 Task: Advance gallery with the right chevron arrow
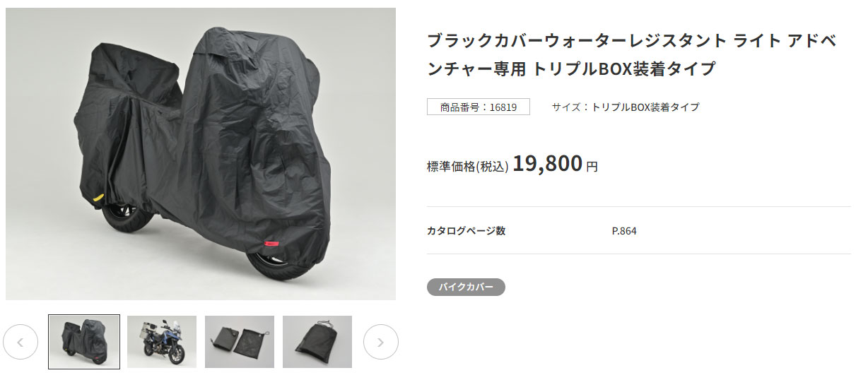click(x=381, y=342)
